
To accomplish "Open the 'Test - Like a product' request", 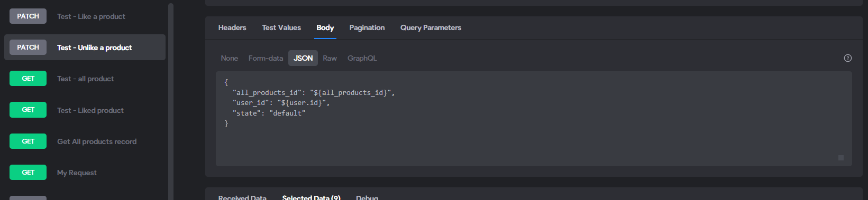I will tap(91, 16).
